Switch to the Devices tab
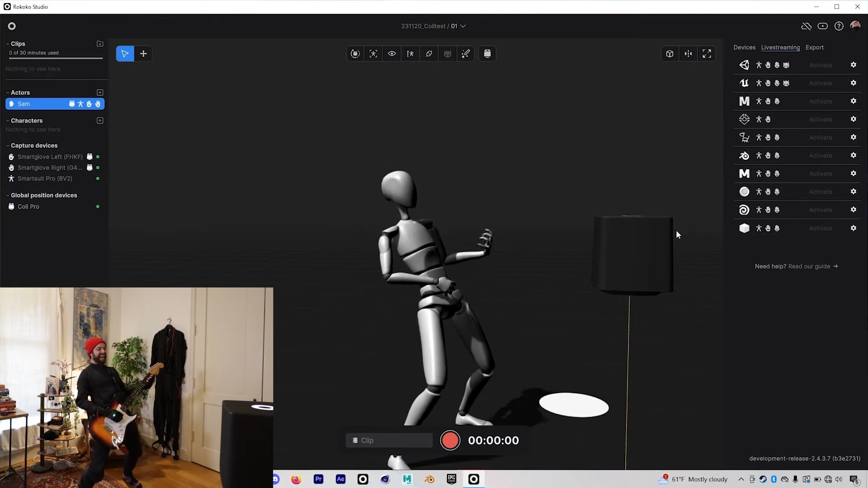The width and height of the screenshot is (868, 488). coord(745,47)
